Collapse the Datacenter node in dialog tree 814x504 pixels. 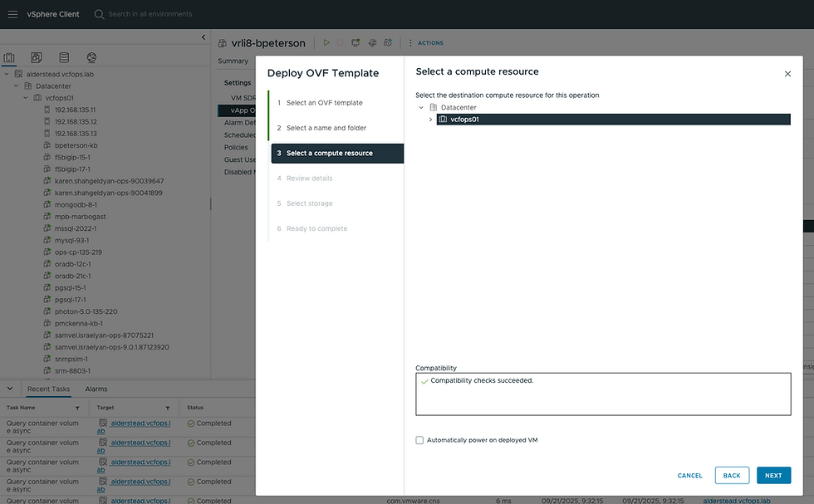[421, 108]
